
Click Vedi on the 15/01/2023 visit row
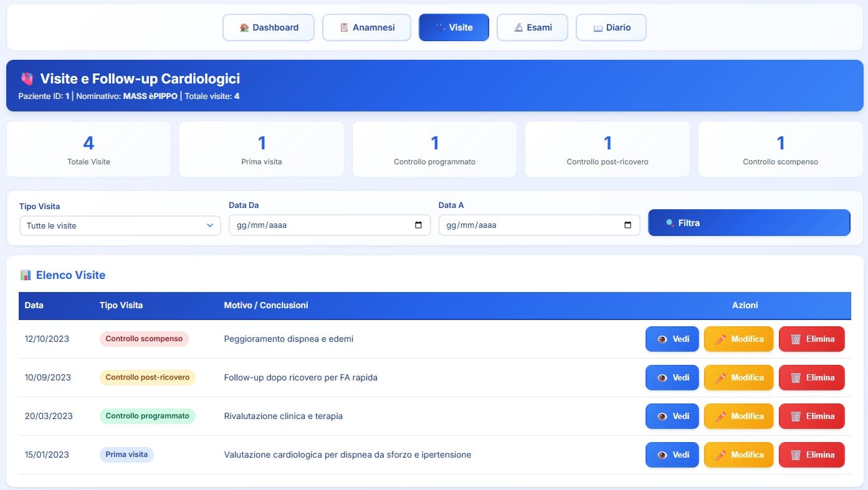click(x=672, y=455)
